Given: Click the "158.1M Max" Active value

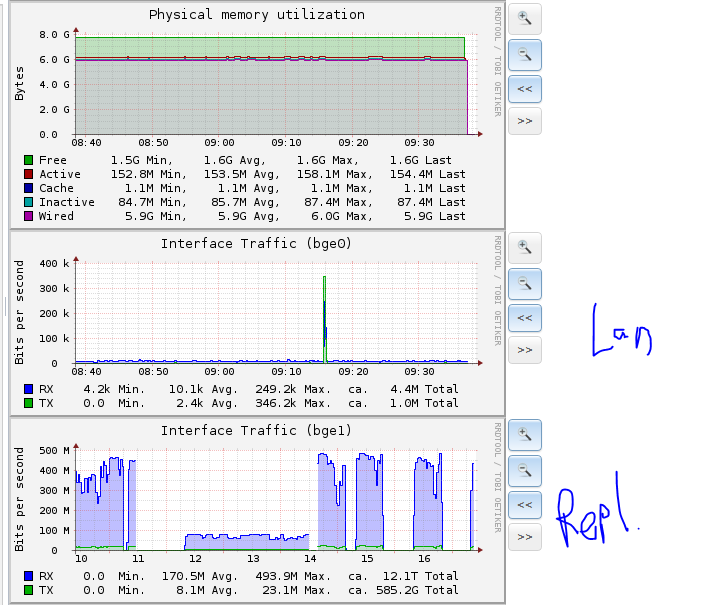Looking at the screenshot, I should click(334, 175).
